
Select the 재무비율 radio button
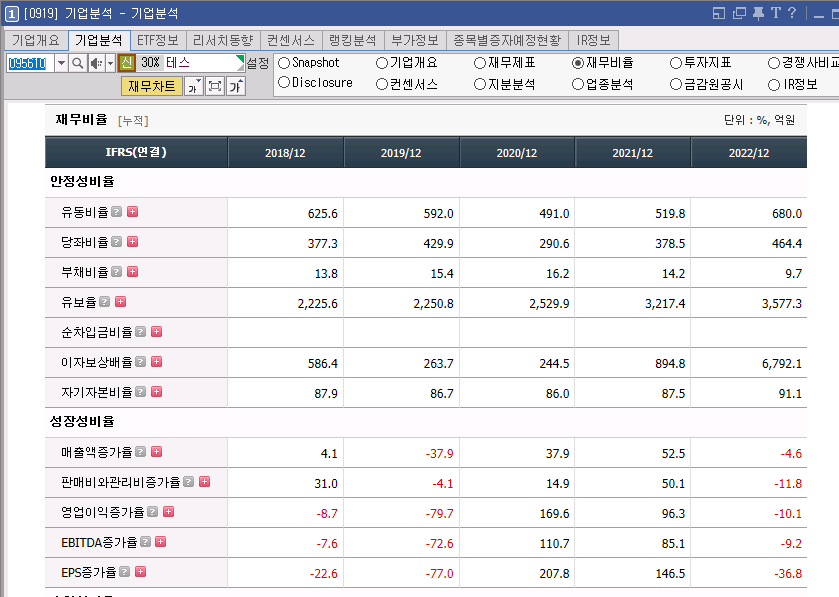pos(578,63)
